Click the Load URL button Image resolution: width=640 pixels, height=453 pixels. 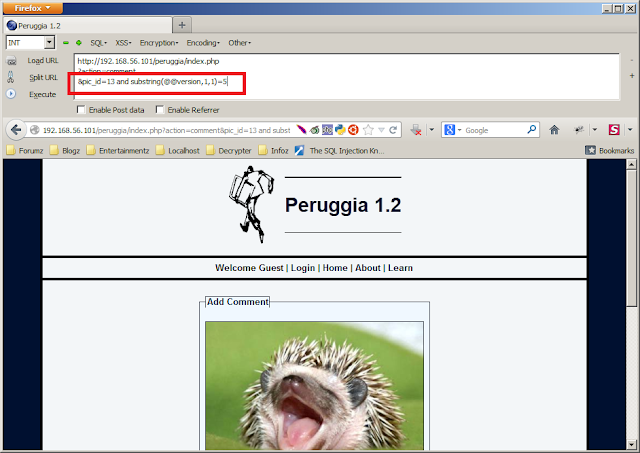tap(43, 60)
